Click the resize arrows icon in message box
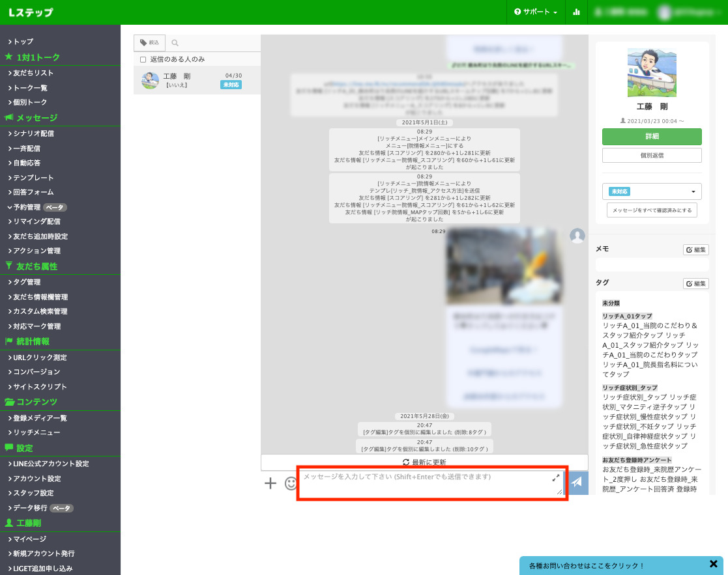728x575 pixels. (556, 477)
